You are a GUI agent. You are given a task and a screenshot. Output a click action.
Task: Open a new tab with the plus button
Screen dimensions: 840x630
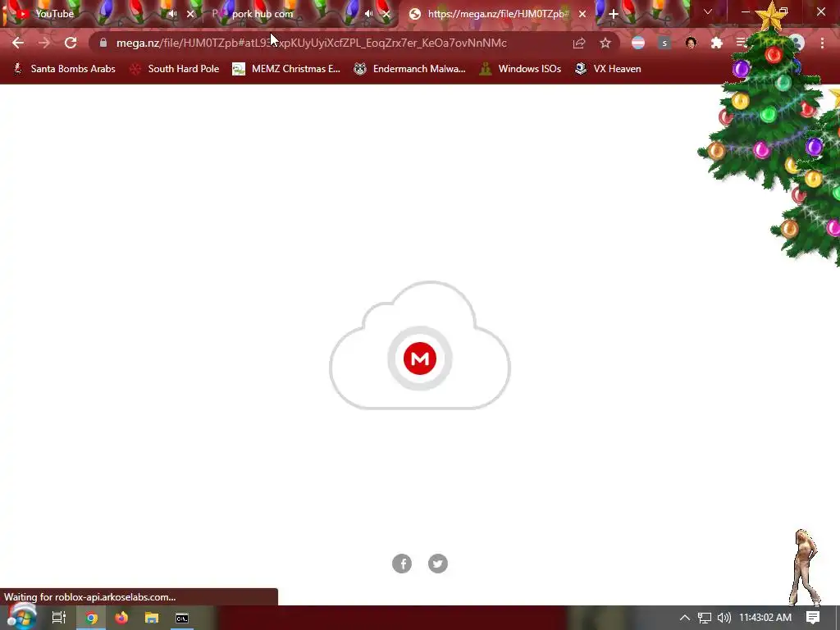click(x=614, y=14)
